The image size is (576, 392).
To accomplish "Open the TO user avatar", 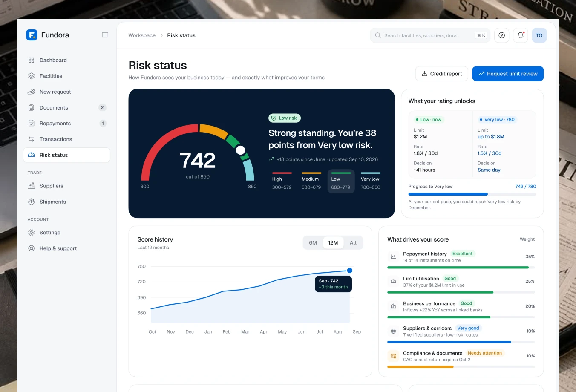I will [539, 35].
